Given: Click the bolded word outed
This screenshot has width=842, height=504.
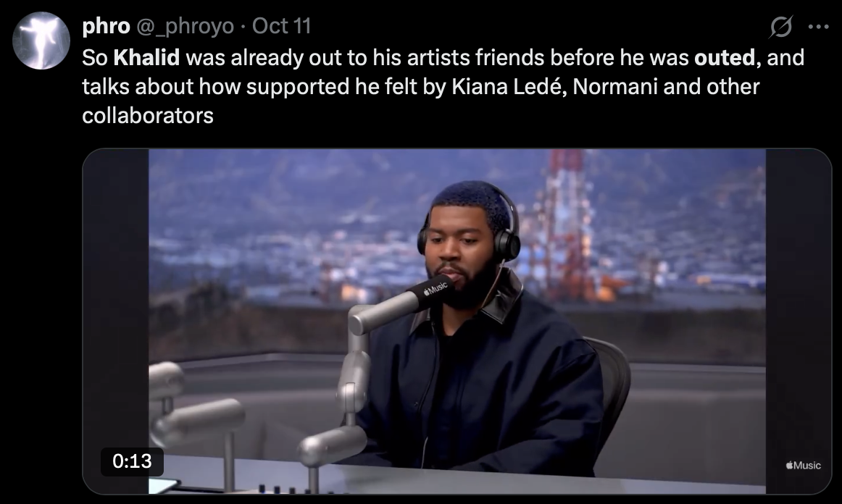Looking at the screenshot, I should click(725, 57).
